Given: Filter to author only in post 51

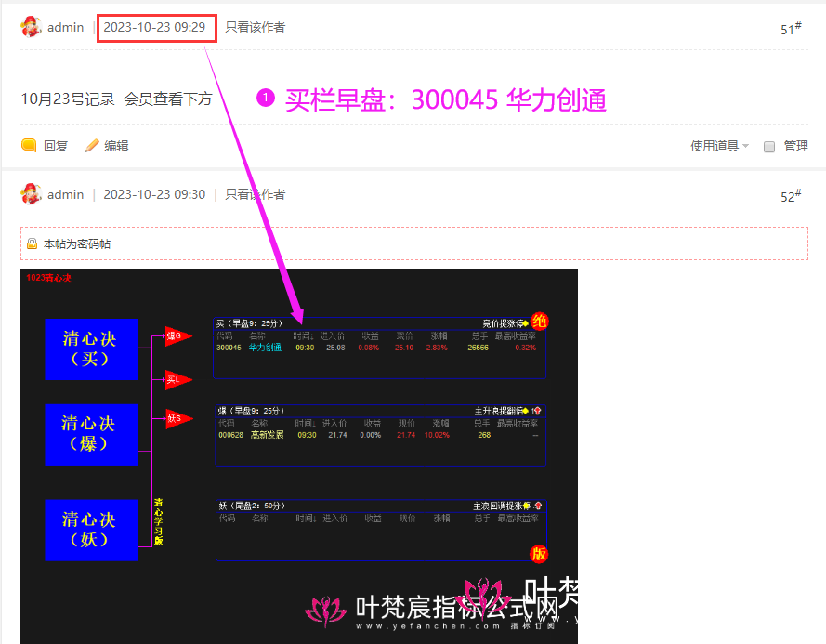Looking at the screenshot, I should tap(255, 27).
